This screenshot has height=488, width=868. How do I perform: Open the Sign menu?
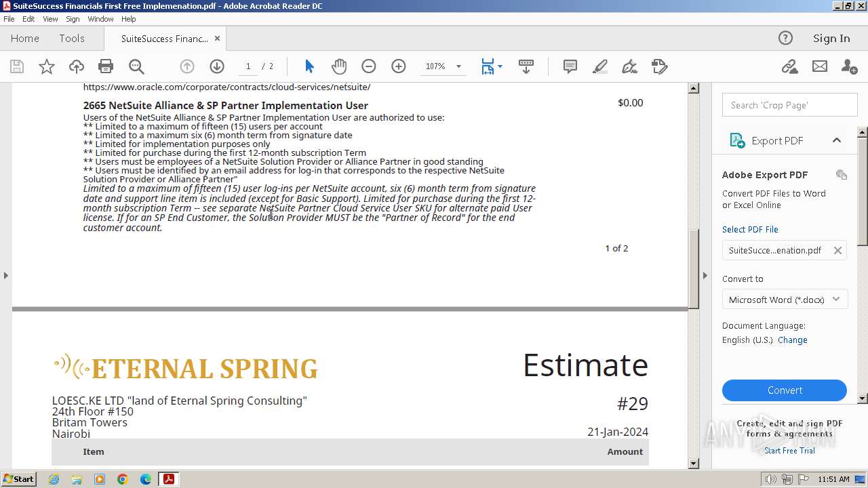pyautogui.click(x=73, y=19)
